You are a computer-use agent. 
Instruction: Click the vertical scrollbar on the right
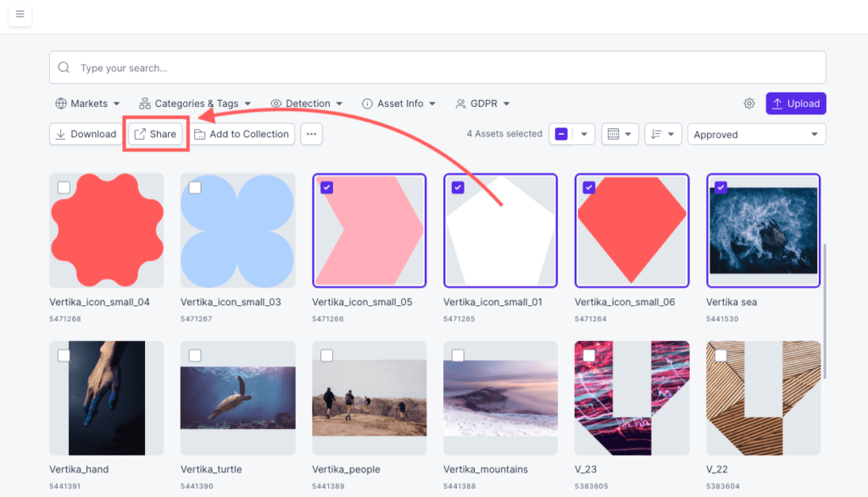(x=824, y=311)
